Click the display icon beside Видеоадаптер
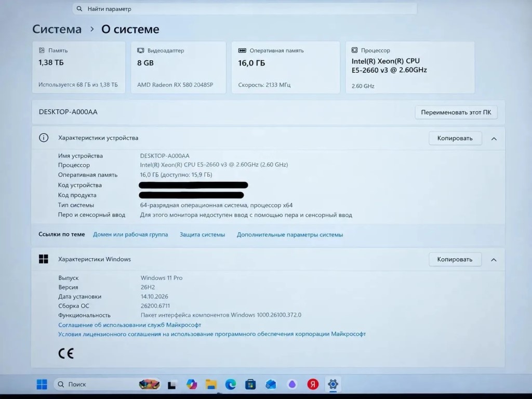532x399 pixels. pos(140,50)
